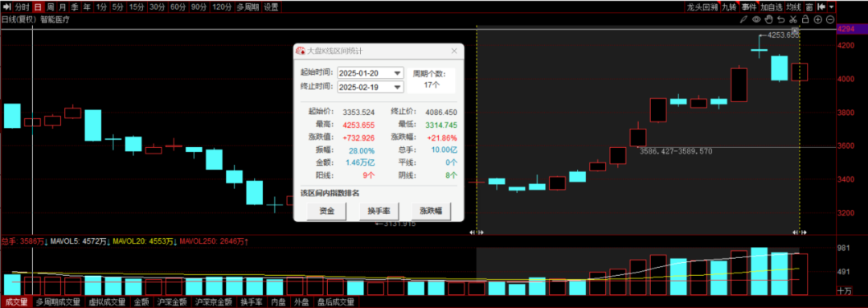The image size is (868, 308).
Task: Toggle the eye visibility icon
Action: click(757, 19)
